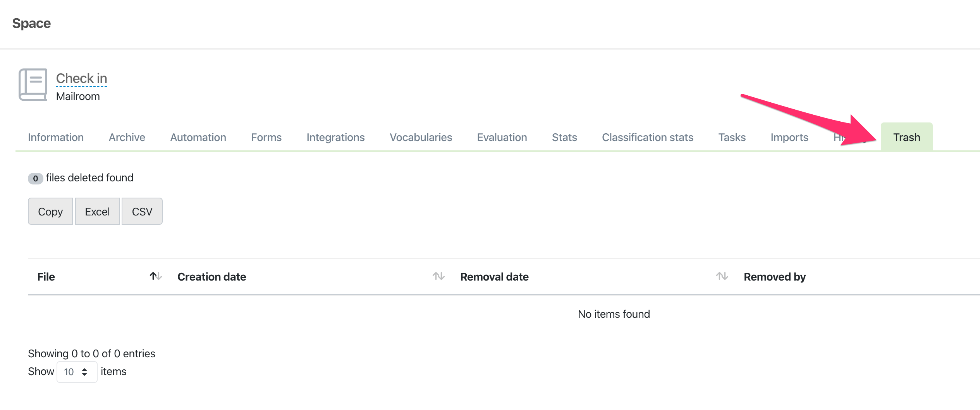This screenshot has height=410, width=980.
Task: Show the Classification stats tab
Action: (x=647, y=137)
